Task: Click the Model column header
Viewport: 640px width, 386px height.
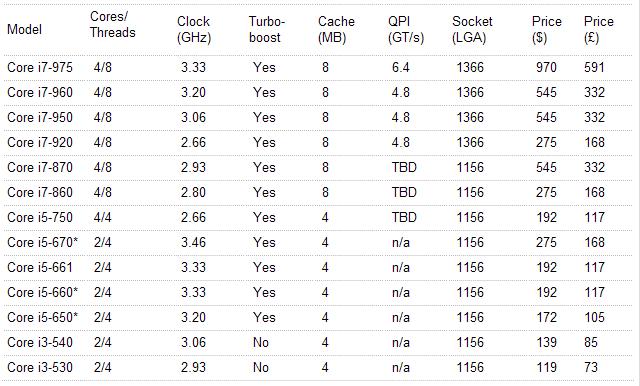Action: click(24, 29)
